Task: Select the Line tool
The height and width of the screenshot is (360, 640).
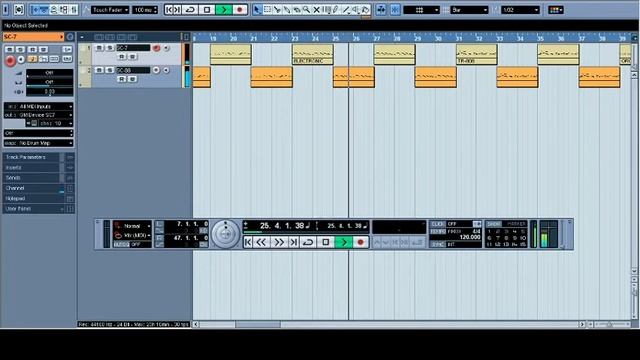Action: pos(346,9)
